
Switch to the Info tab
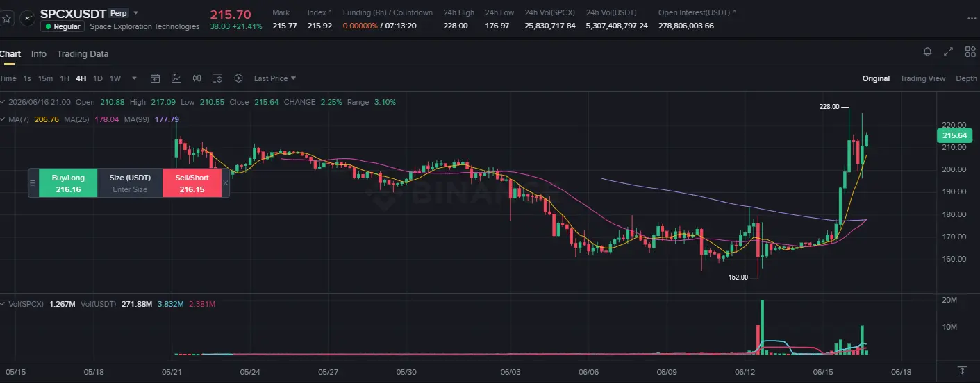pyautogui.click(x=39, y=53)
